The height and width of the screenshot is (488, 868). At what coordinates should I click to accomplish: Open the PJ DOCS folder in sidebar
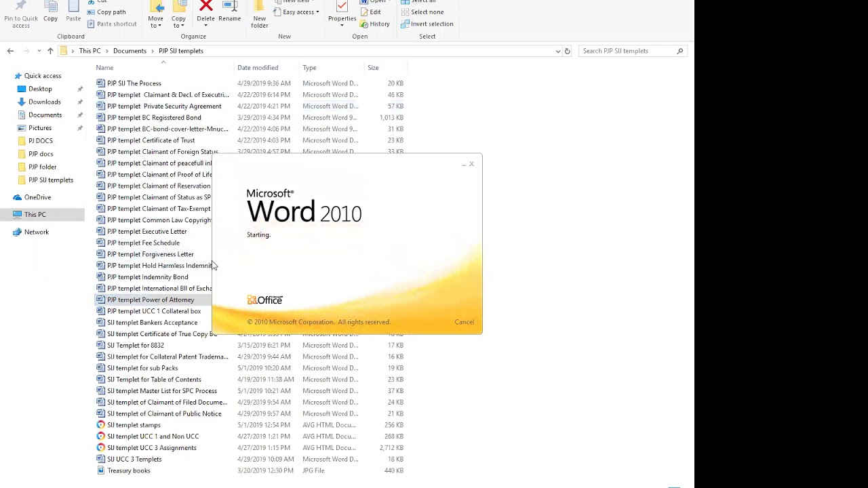tap(41, 141)
